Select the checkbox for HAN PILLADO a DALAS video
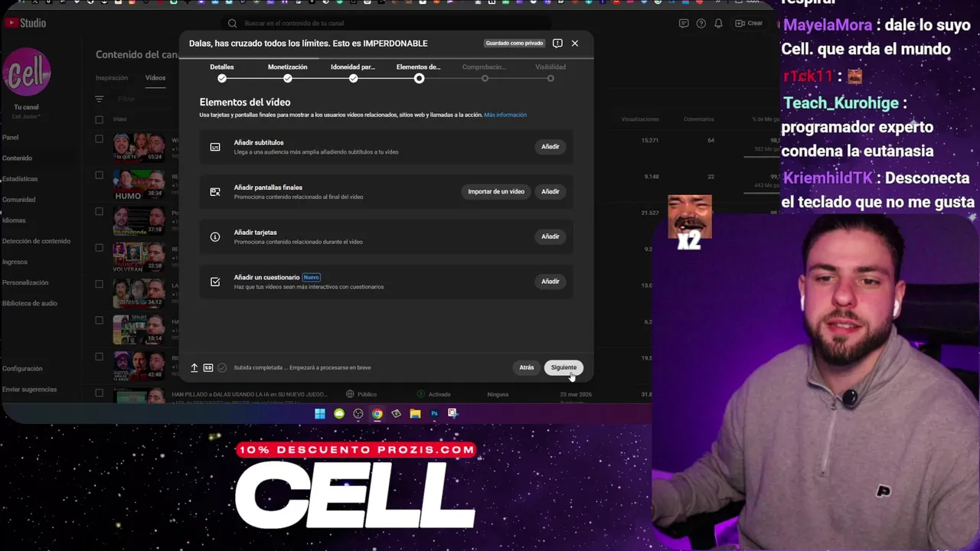This screenshot has height=551, width=980. tap(99, 393)
